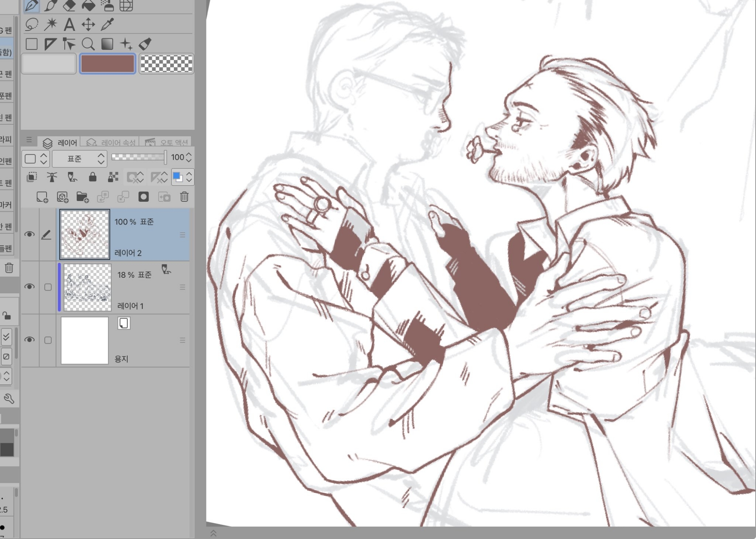
Task: Switch to the 오토 액션 tab
Action: pyautogui.click(x=167, y=142)
